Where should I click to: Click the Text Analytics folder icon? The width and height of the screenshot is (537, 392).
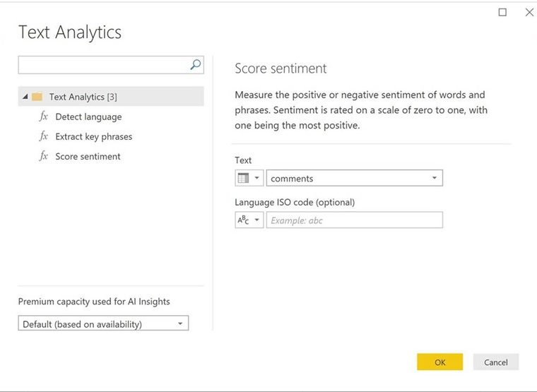[x=37, y=97]
